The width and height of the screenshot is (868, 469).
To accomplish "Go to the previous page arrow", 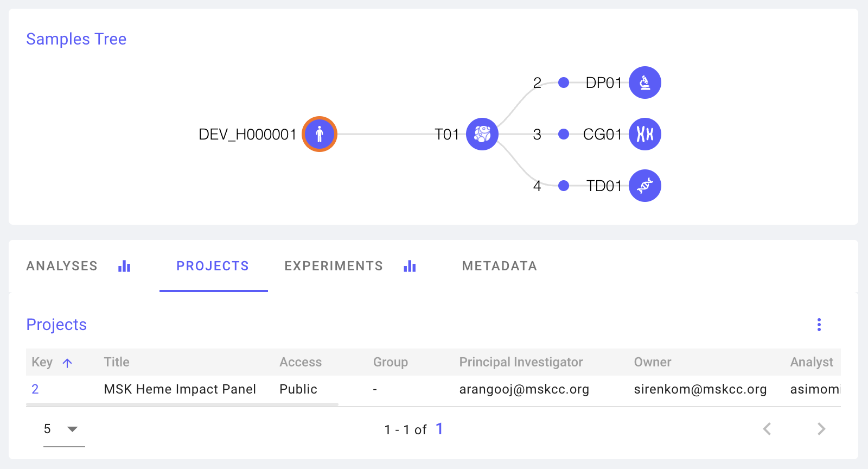I will [767, 429].
